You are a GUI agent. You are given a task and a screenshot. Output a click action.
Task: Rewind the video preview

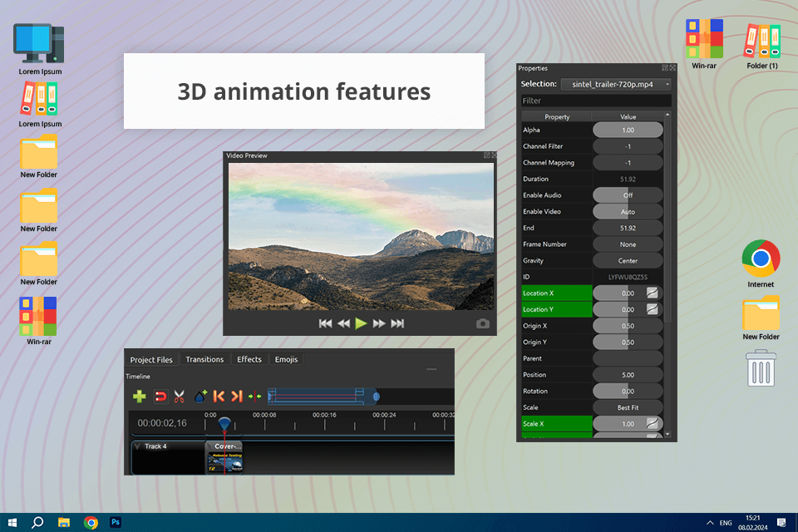click(343, 323)
